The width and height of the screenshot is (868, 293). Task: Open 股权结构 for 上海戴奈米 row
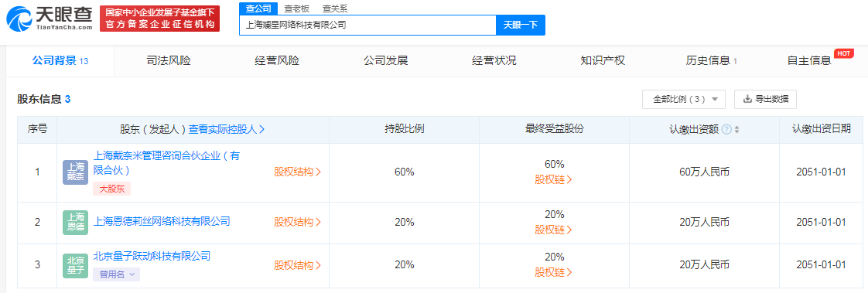click(x=298, y=172)
